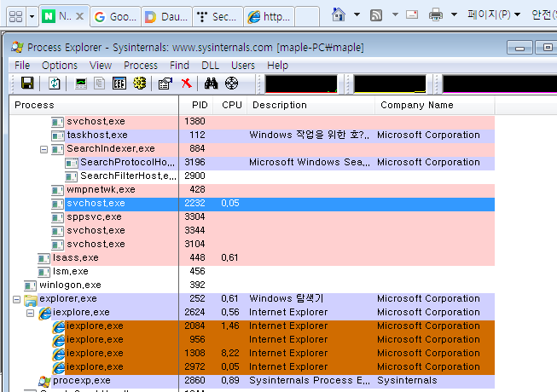The height and width of the screenshot is (392, 557).
Task: Click the CPU usage history graph
Action: [x=301, y=84]
